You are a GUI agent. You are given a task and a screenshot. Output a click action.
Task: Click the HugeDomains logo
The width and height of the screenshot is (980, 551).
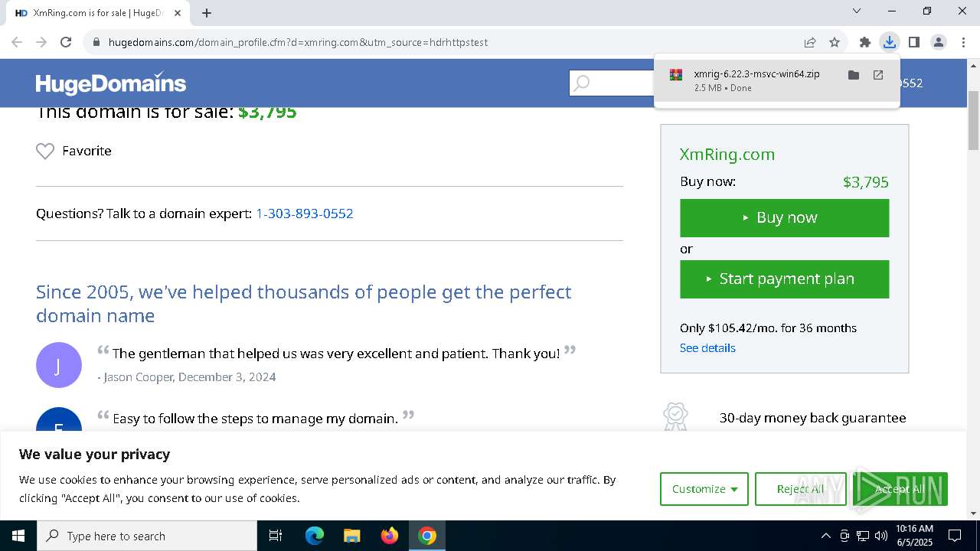click(111, 83)
